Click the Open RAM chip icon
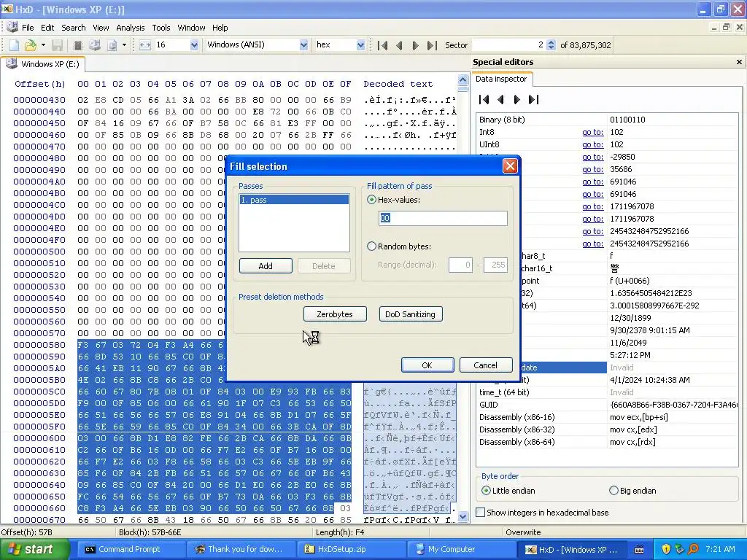Image resolution: width=747 pixels, height=560 pixels. coord(78,45)
